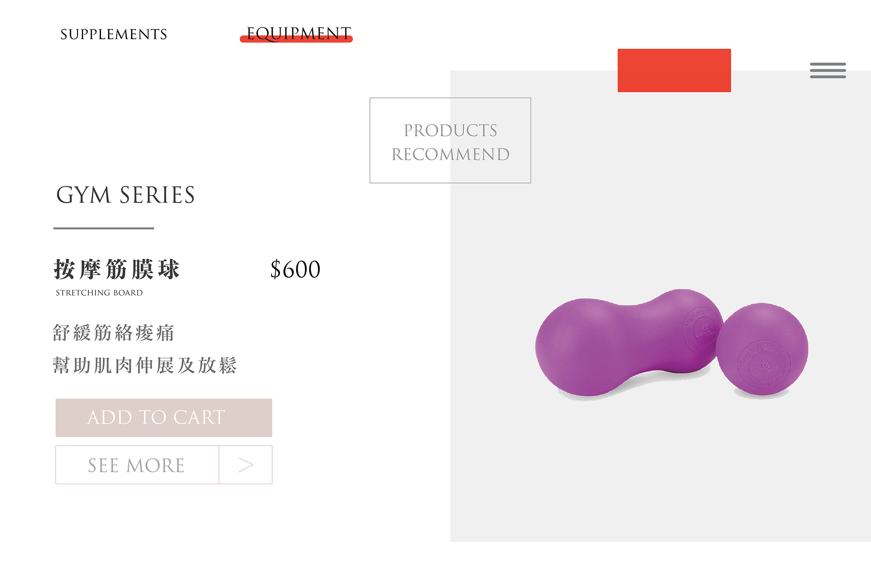Click the embossed logo on peanut roller
Viewport: 871px width, 588px height.
(702, 329)
